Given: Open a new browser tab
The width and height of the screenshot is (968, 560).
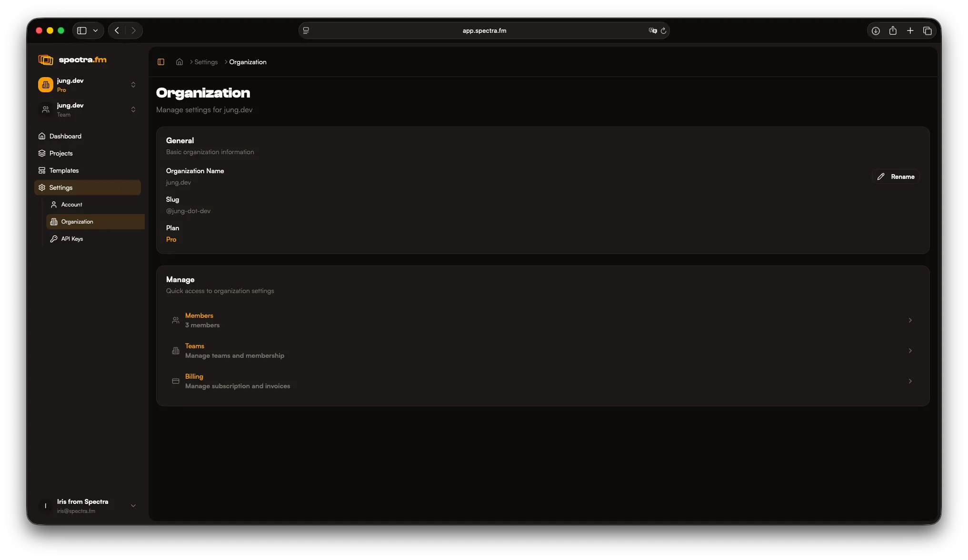Looking at the screenshot, I should tap(910, 30).
